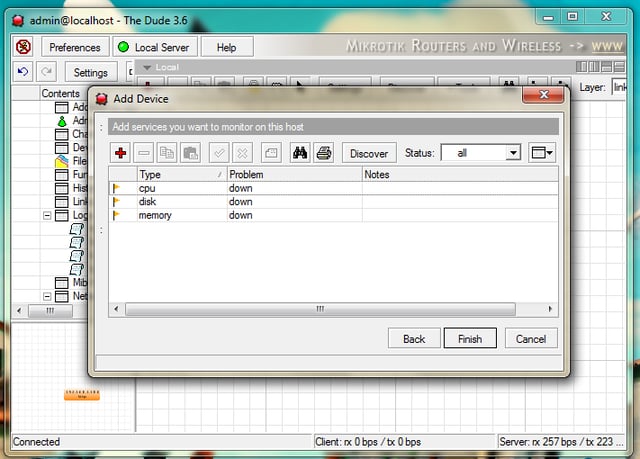Collapse the Networks tree node

click(x=47, y=296)
